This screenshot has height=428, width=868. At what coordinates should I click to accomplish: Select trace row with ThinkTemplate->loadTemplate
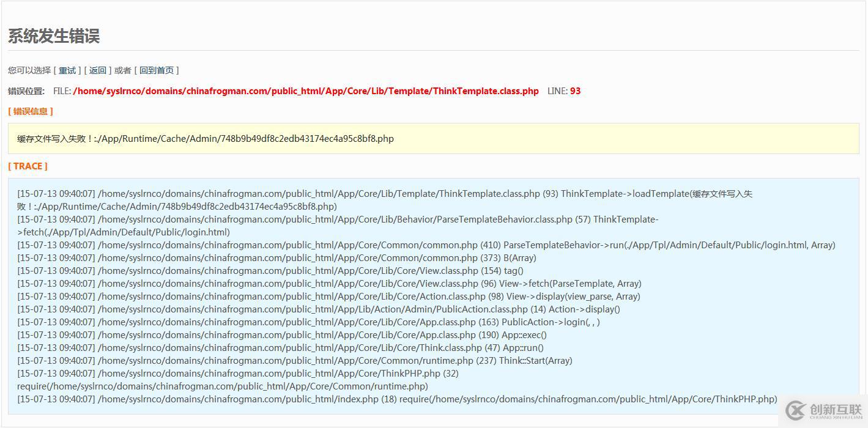(385, 200)
